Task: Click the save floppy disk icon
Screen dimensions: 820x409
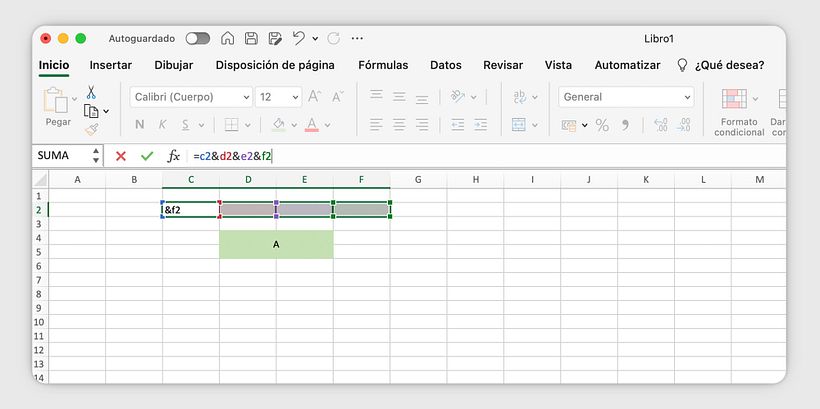Action: (x=252, y=38)
